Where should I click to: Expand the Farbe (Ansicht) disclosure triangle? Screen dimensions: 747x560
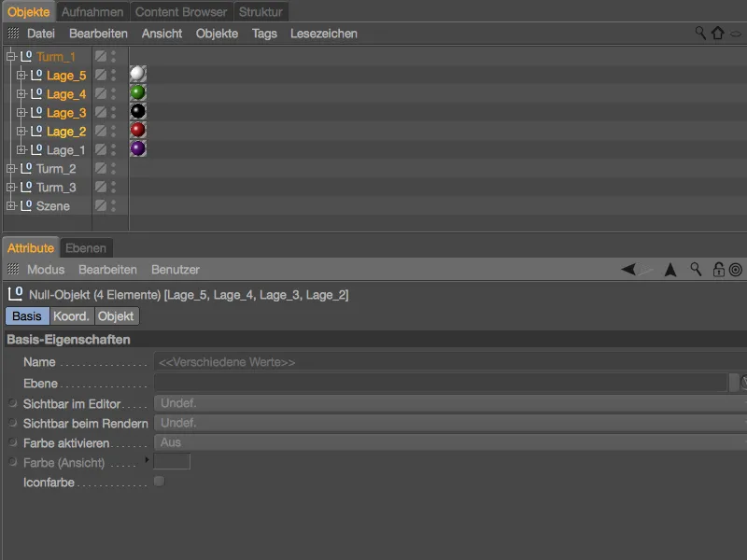pyautogui.click(x=147, y=459)
